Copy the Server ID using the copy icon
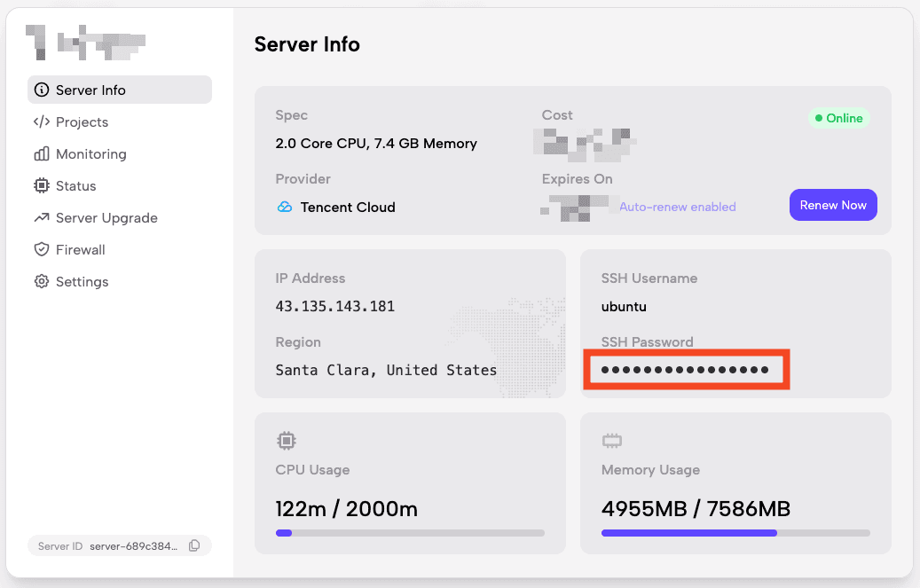The width and height of the screenshot is (920, 588). point(194,545)
